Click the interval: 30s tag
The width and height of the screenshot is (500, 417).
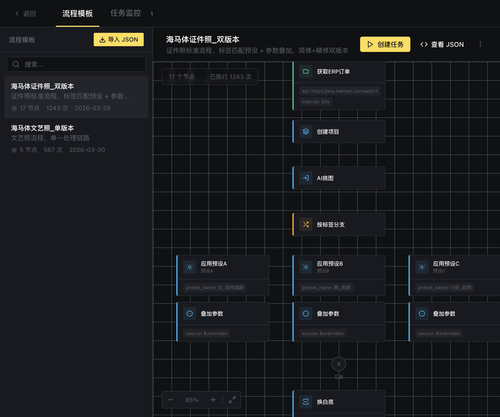tap(316, 102)
